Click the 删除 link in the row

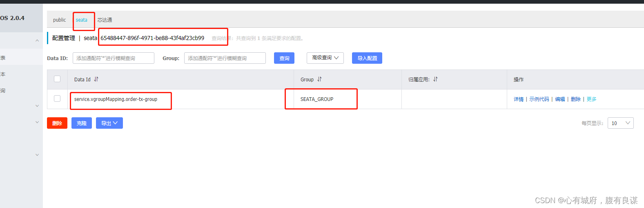(x=576, y=99)
